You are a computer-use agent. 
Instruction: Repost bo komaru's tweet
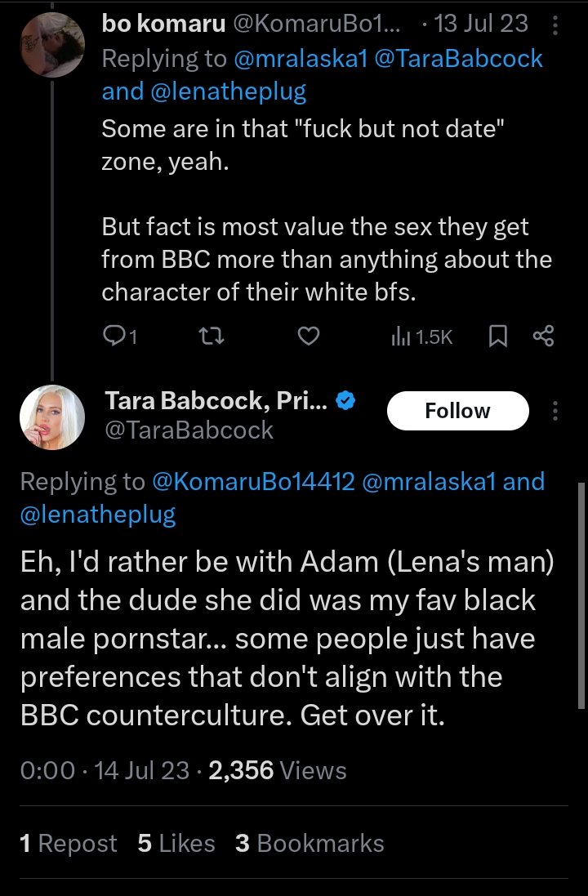click(x=211, y=336)
